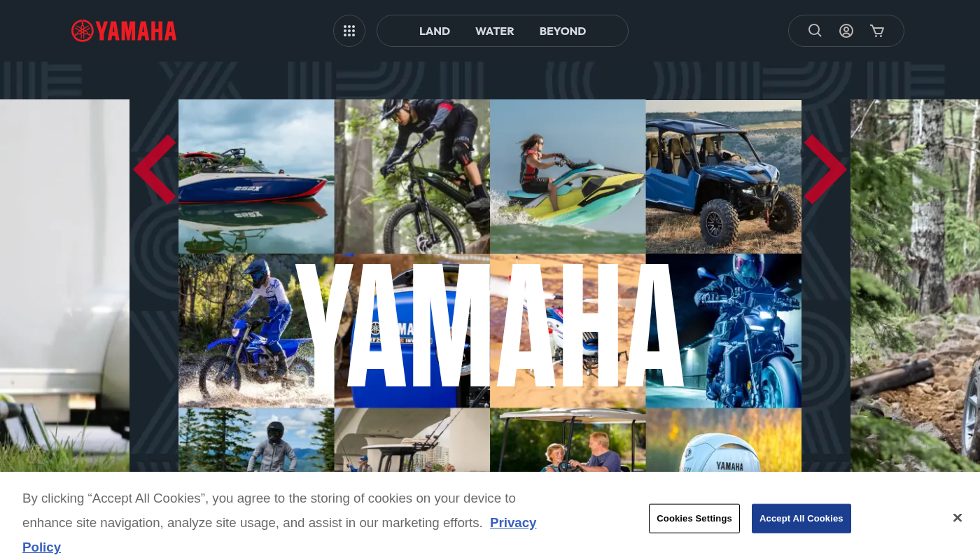
Task: Open the WATER menu
Action: (x=495, y=31)
